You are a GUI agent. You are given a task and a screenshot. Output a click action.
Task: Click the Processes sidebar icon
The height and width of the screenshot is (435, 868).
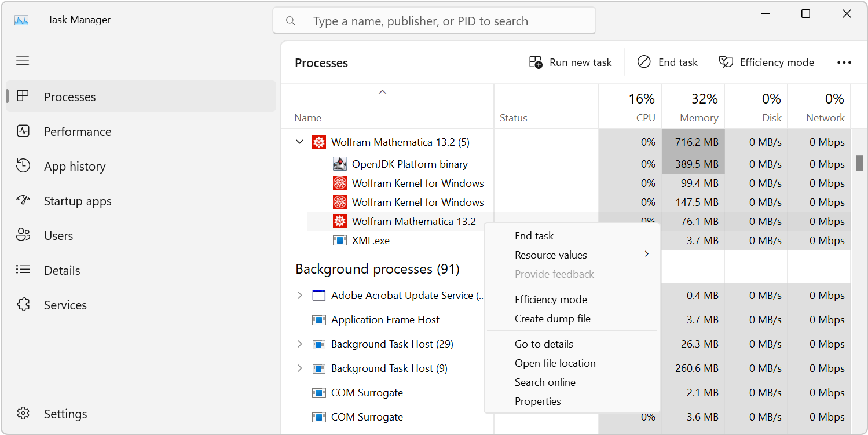(23, 96)
